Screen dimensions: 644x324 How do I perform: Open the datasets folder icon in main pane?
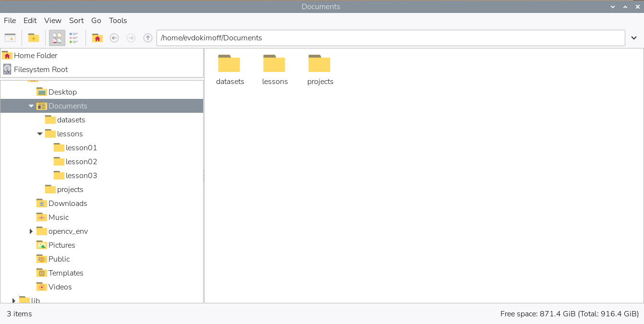tap(229, 64)
